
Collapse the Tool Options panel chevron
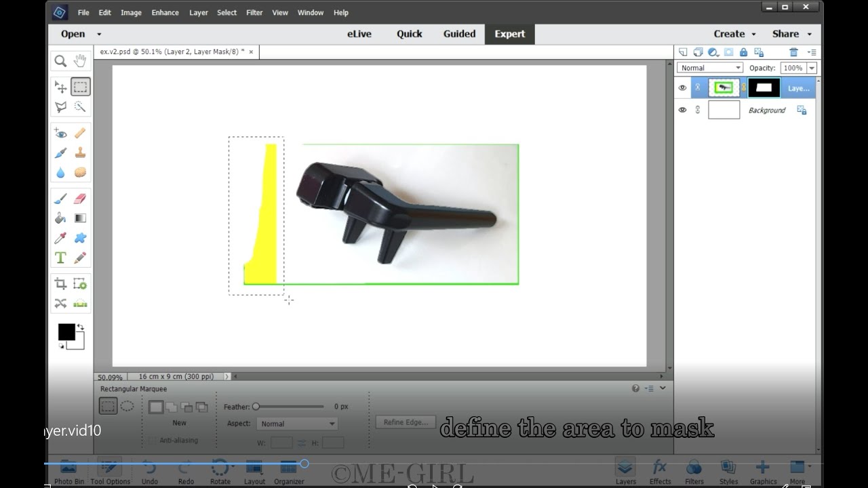click(663, 388)
